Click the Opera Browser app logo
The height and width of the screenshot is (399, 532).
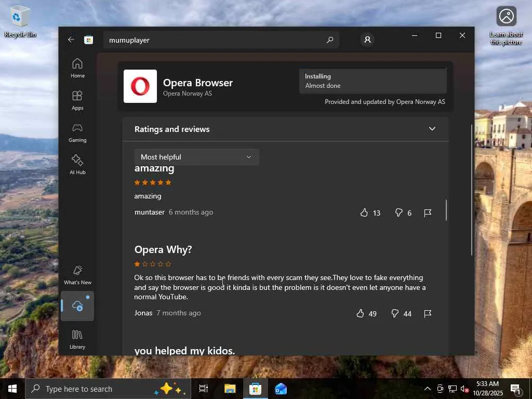coord(140,86)
